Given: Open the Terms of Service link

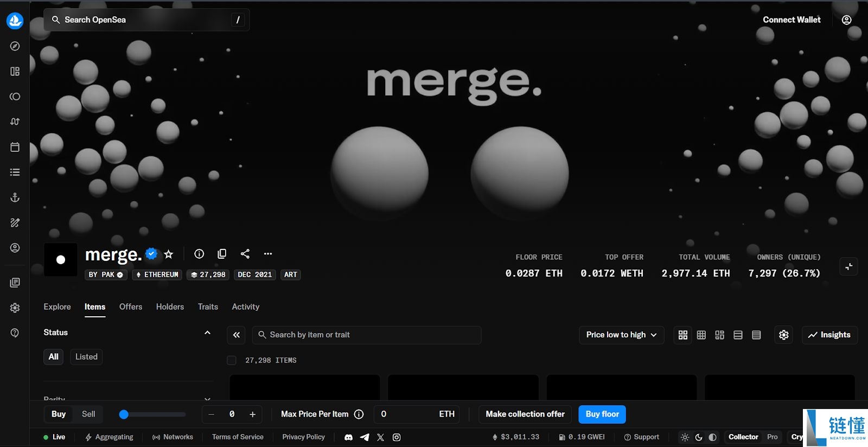Looking at the screenshot, I should (238, 437).
